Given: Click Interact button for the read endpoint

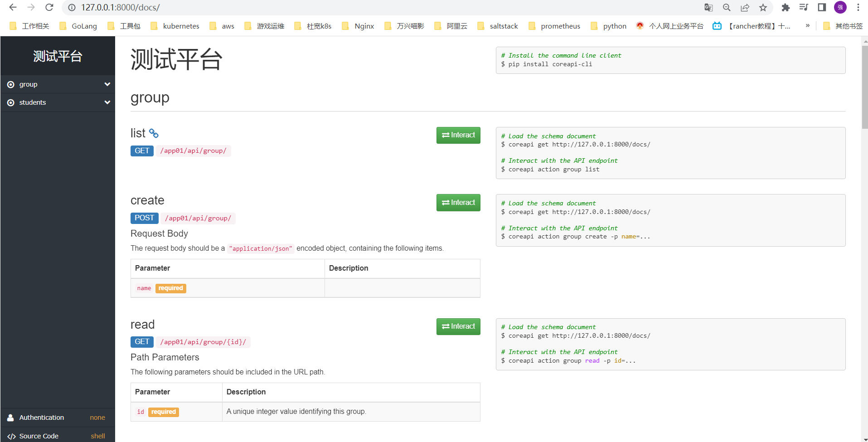Looking at the screenshot, I should click(x=458, y=326).
